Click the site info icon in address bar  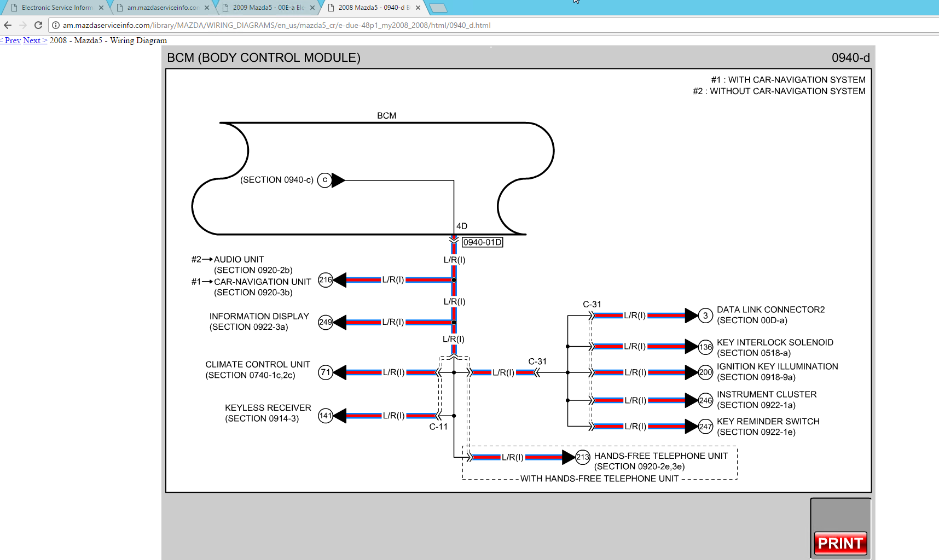tap(56, 25)
